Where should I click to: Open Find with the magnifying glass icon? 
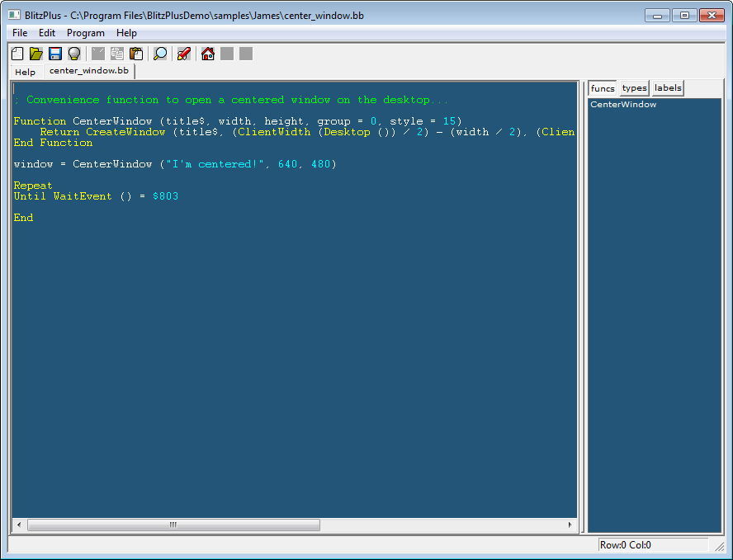click(160, 54)
